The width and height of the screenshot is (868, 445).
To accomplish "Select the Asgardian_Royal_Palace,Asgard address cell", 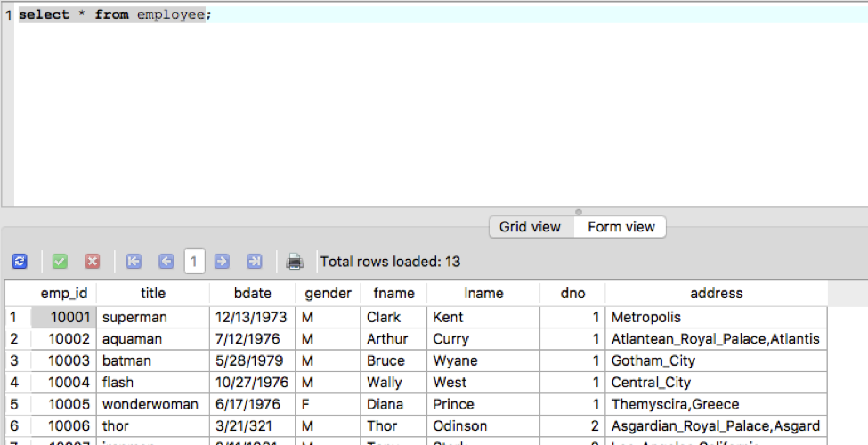I will click(x=717, y=425).
